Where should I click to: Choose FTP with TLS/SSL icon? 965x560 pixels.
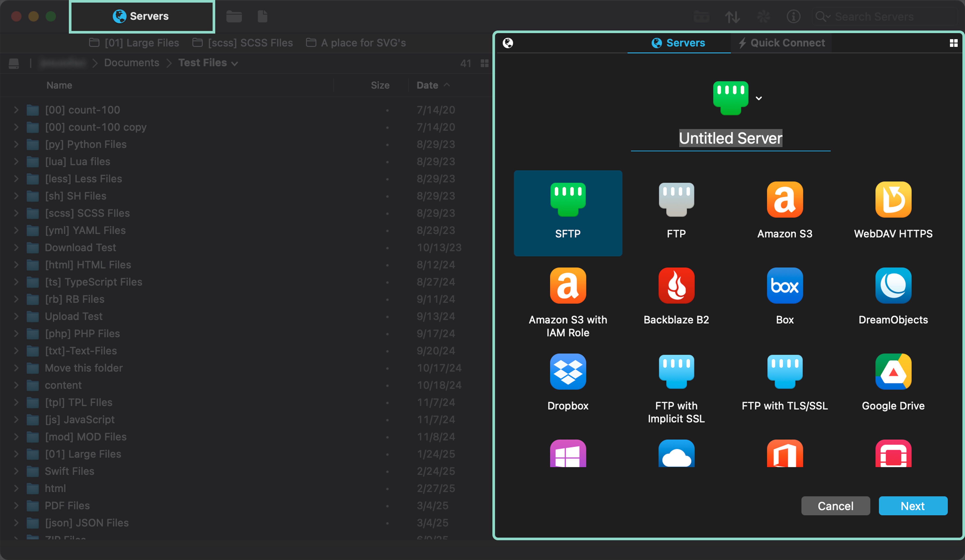pos(785,372)
